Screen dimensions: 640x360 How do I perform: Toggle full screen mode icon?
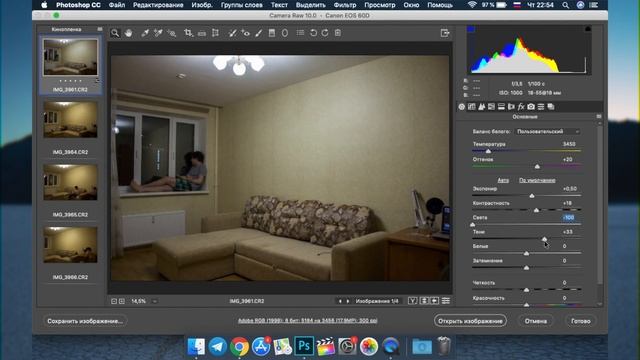coord(445,33)
